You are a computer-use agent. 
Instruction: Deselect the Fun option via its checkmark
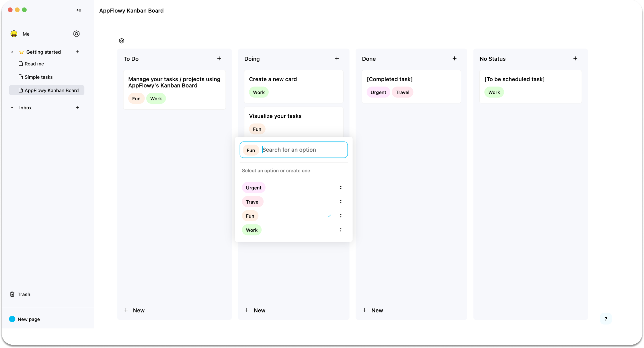[329, 215]
